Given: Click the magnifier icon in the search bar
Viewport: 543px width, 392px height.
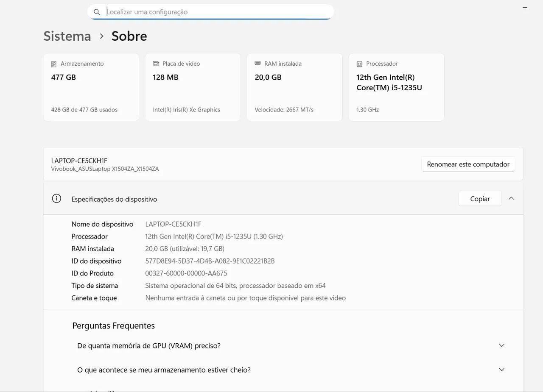Looking at the screenshot, I should tap(97, 12).
